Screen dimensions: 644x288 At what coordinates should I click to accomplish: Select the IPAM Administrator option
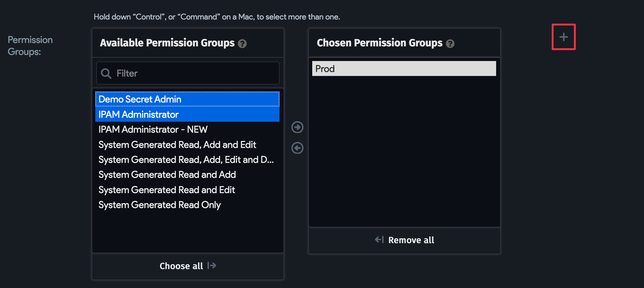pyautogui.click(x=138, y=114)
